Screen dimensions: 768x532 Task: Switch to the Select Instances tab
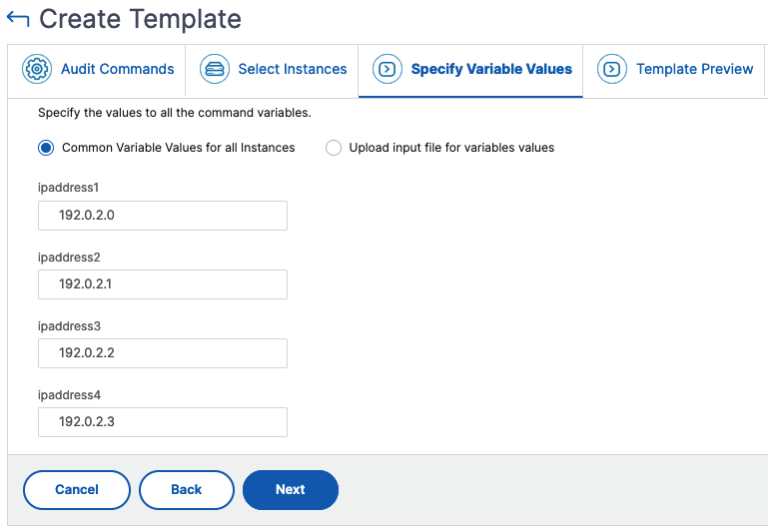[x=293, y=69]
